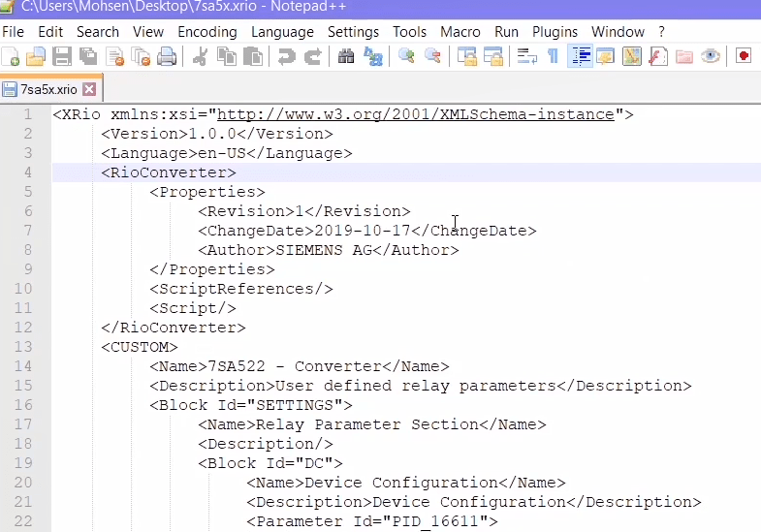Image resolution: width=761 pixels, height=532 pixels.
Task: Toggle Show All Characters pilcrow icon
Action: pos(553,57)
